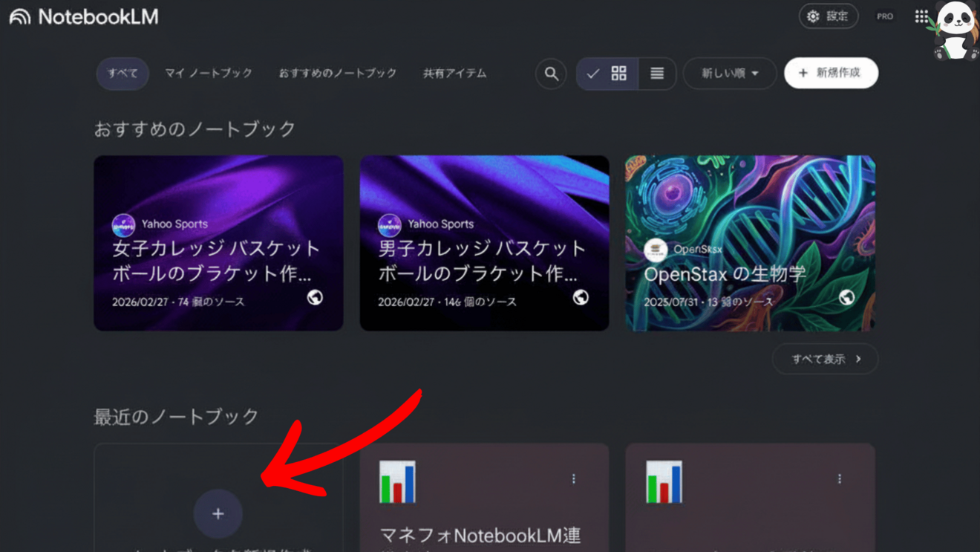Click the Google apps grid icon
Image resolution: width=980 pixels, height=552 pixels.
(x=921, y=16)
